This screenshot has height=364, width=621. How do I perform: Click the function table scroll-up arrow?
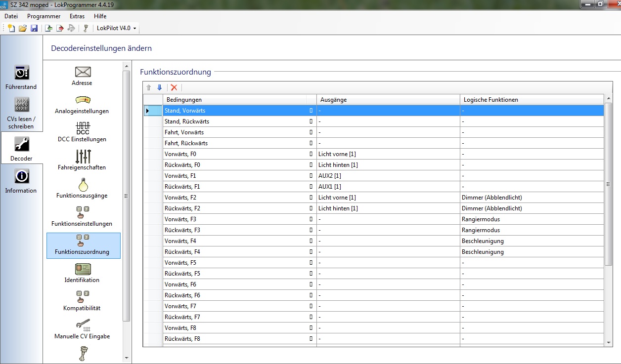608,98
